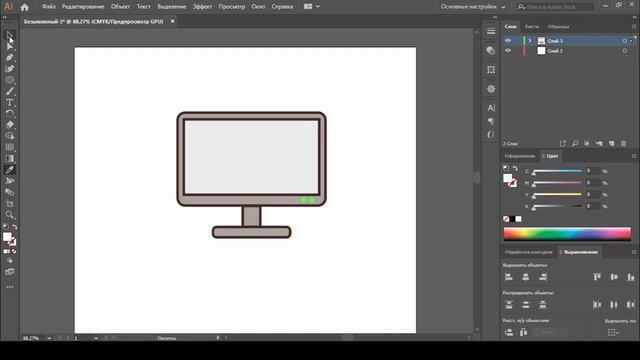Select the Artboard tool
The image size is (640, 360).
point(9,204)
